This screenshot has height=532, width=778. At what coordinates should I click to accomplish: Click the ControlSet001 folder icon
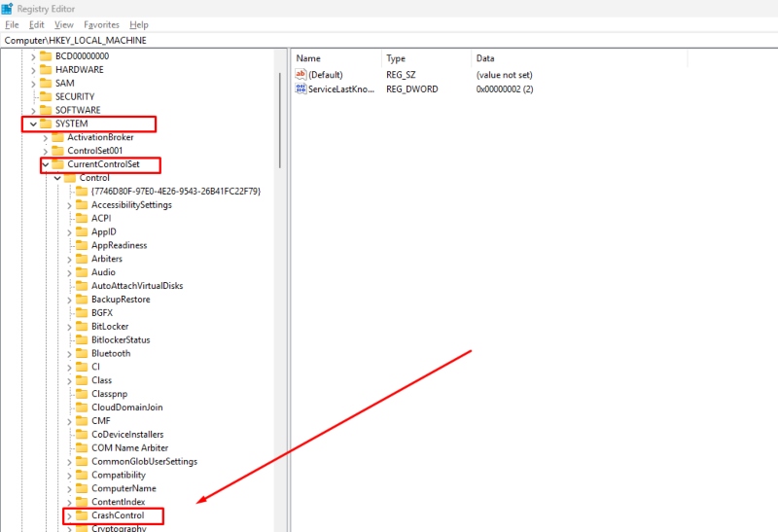pyautogui.click(x=57, y=150)
